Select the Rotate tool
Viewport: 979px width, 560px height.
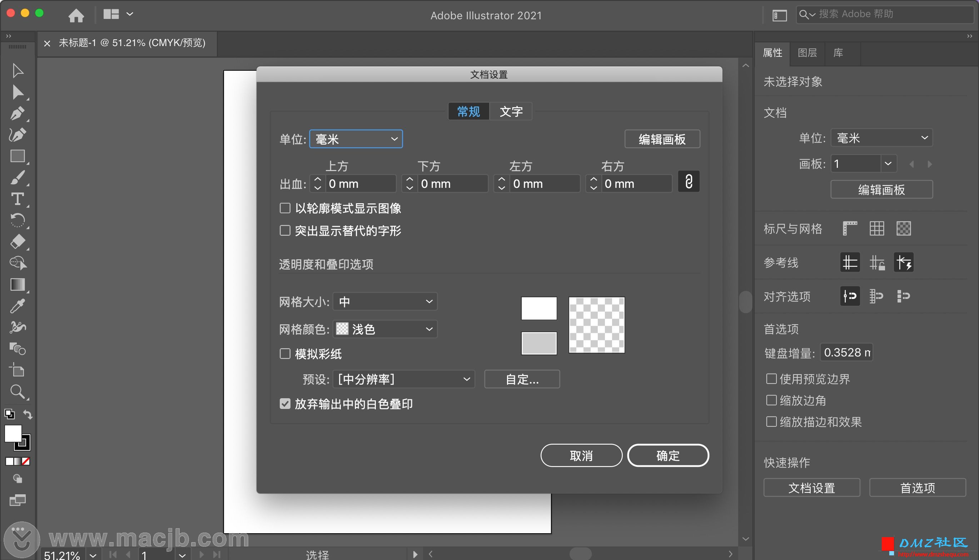pos(17,220)
